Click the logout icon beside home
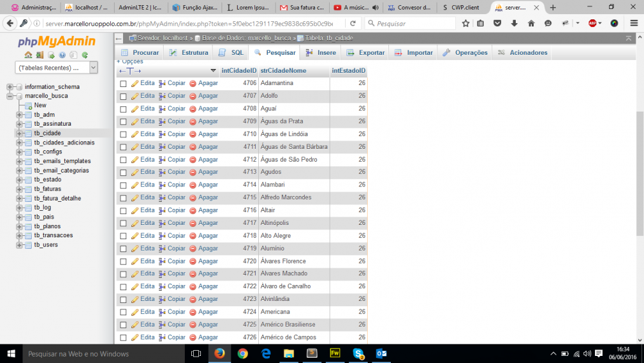The height and width of the screenshot is (363, 644). point(40,55)
